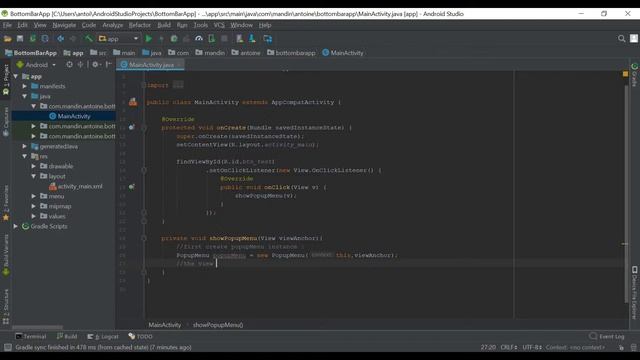This screenshot has height=360, width=640.
Task: Click the class gutter icon beside MainActivity
Action: point(133,102)
